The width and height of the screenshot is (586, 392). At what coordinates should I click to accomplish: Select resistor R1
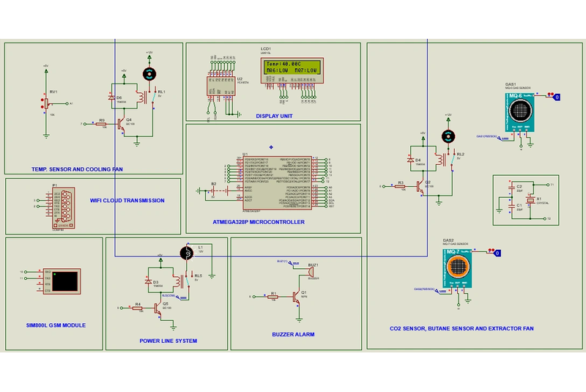click(272, 297)
